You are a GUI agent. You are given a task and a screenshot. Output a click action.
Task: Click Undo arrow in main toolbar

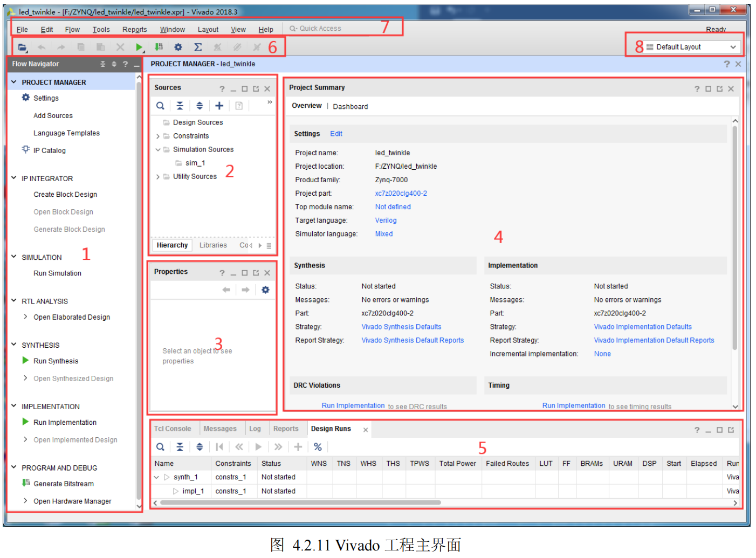tap(42, 47)
